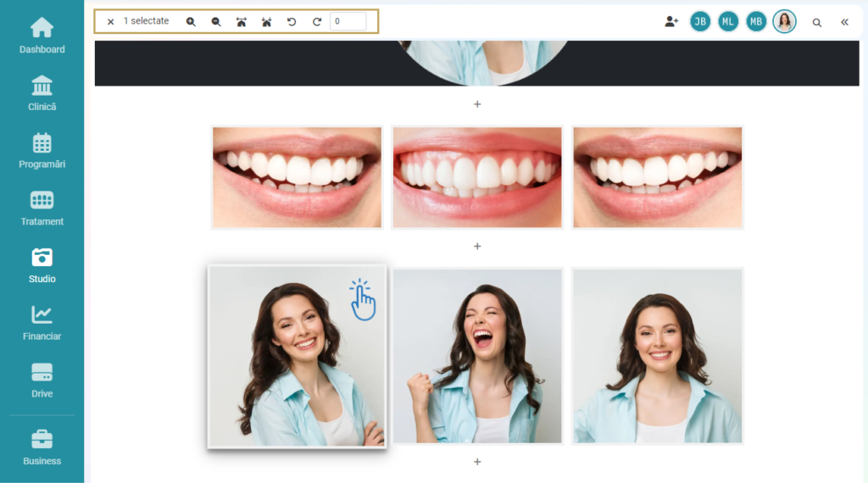Select the JB user avatar
The image size is (868, 483).
700,22
